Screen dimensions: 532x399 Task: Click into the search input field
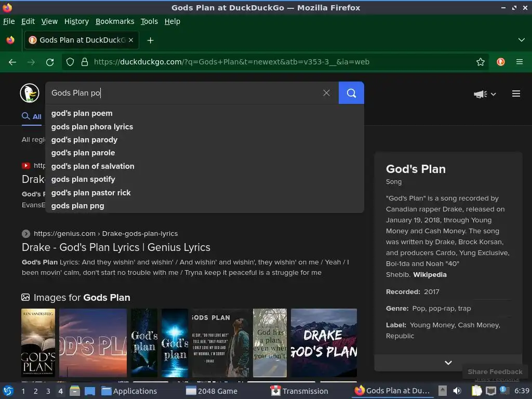[183, 93]
